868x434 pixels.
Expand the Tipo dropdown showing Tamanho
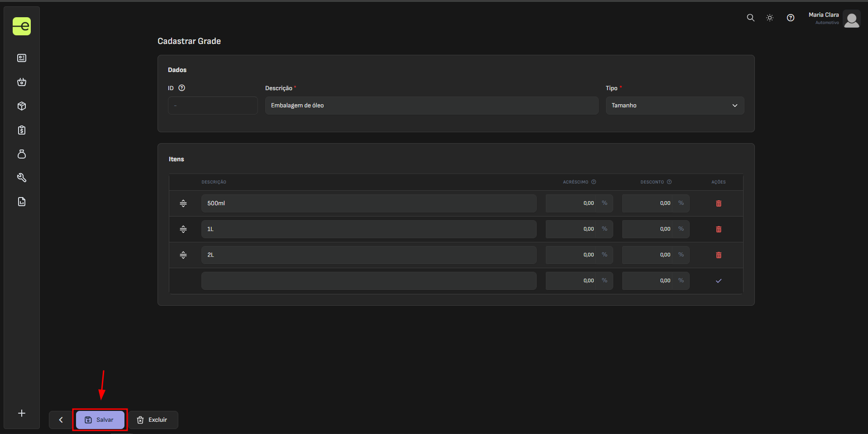click(674, 106)
